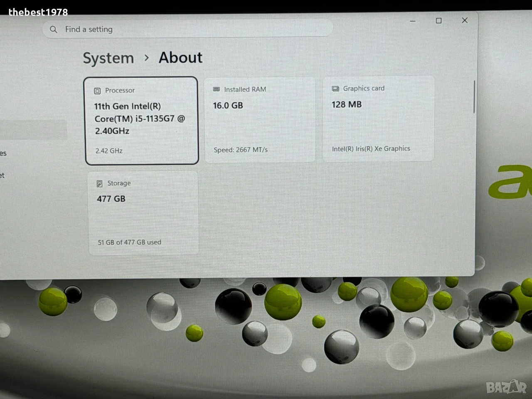Image resolution: width=532 pixels, height=399 pixels.
Task: Open the Storage info card
Action: [x=143, y=213]
